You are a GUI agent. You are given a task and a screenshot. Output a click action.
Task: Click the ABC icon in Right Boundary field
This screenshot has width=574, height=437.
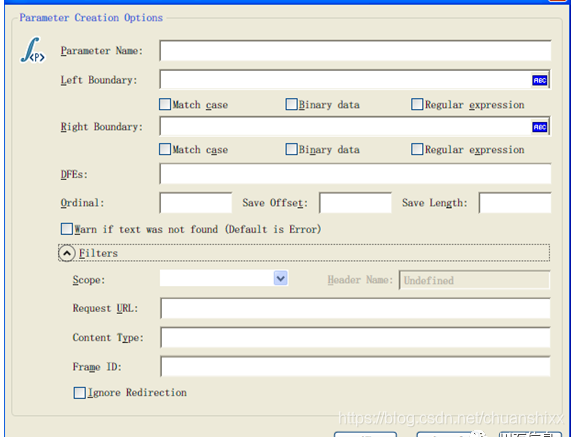tap(540, 127)
